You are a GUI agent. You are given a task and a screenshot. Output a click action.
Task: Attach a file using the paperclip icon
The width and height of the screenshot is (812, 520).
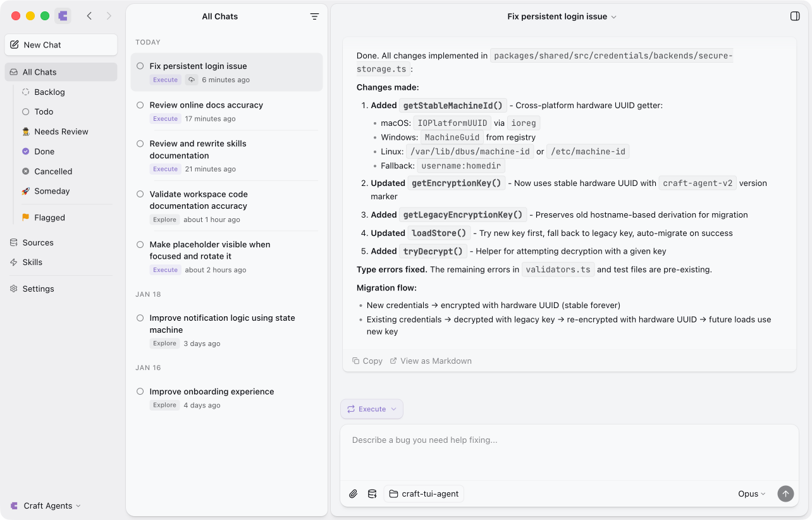(354, 493)
